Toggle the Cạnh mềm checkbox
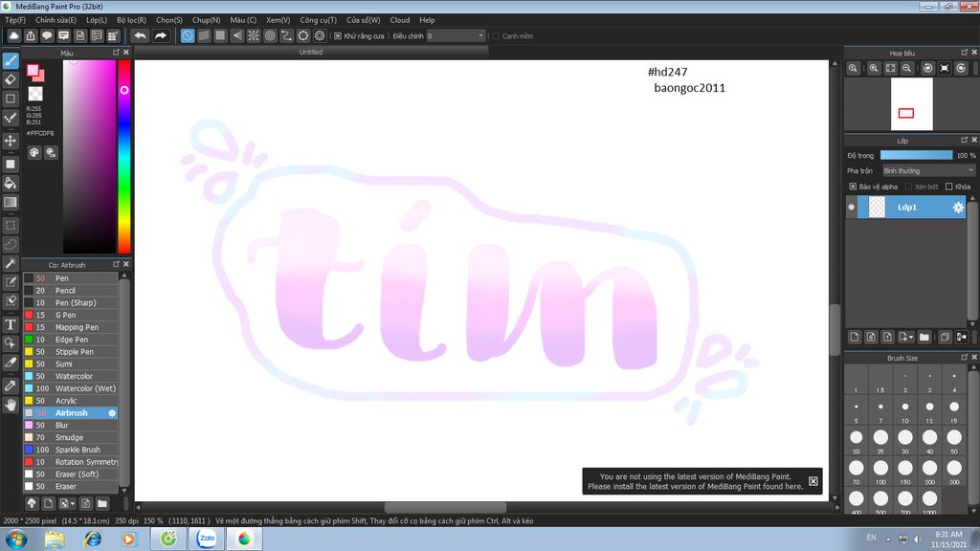This screenshot has height=551, width=980. (496, 36)
